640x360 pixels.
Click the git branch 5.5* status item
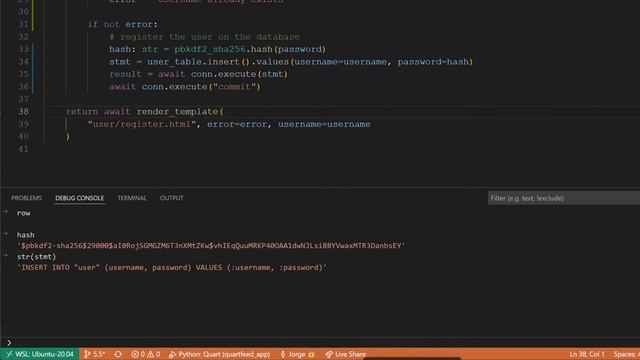pyautogui.click(x=94, y=354)
